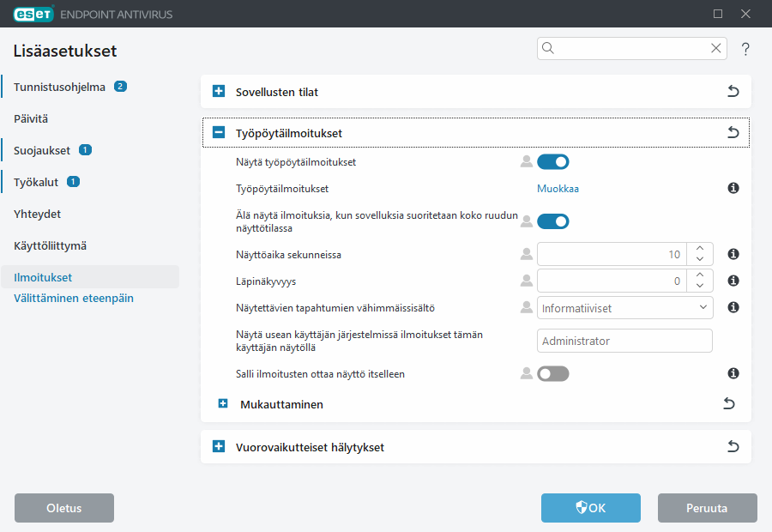Image resolution: width=772 pixels, height=532 pixels.
Task: Increase Näyttöaika sekunneissa value
Action: [700, 248]
